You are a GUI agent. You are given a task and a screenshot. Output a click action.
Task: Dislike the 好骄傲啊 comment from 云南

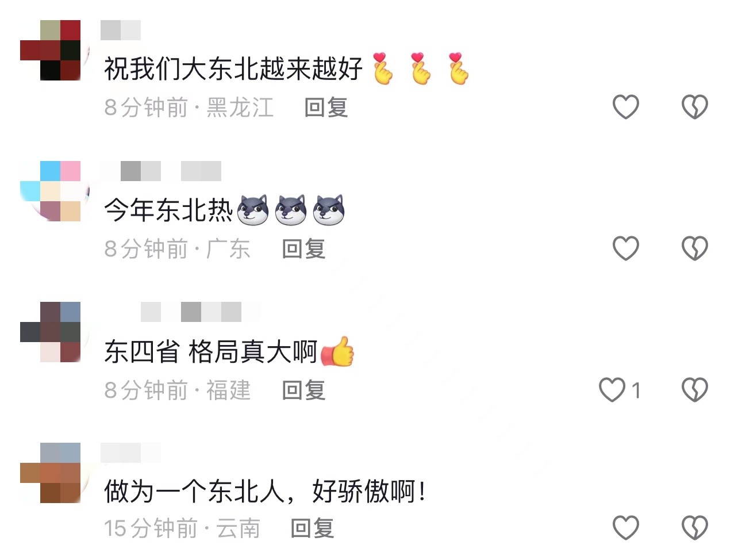pos(695,528)
